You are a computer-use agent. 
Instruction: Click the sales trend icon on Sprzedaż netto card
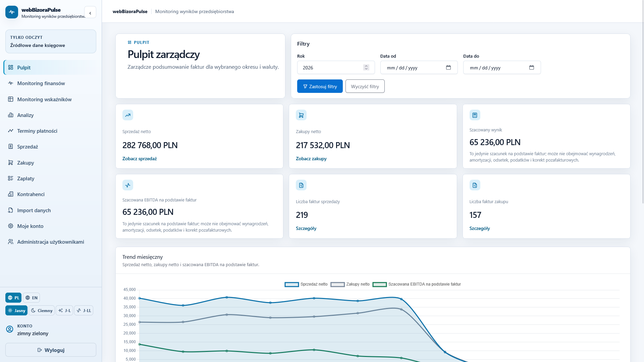(x=128, y=115)
